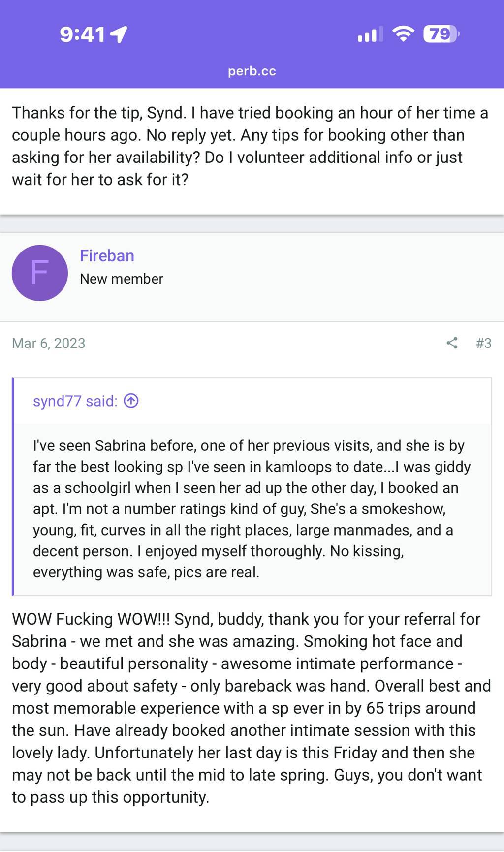Tap the 'New member' user title
Screen dimensions: 504x852
[x=122, y=279]
